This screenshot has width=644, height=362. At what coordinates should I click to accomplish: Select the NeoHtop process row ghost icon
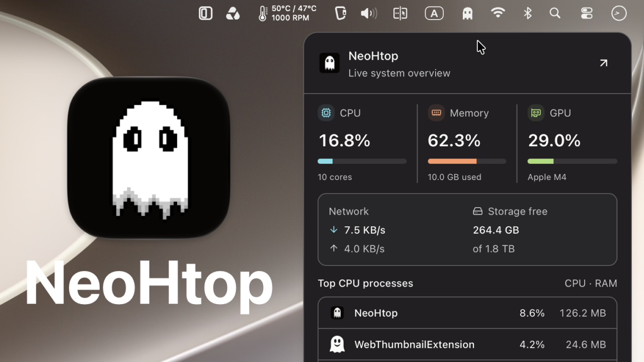click(337, 313)
